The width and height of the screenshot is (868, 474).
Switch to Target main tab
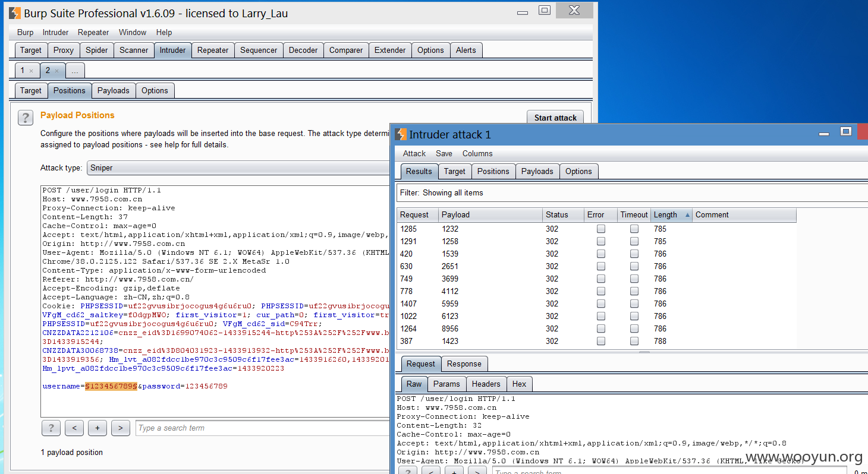tap(31, 50)
